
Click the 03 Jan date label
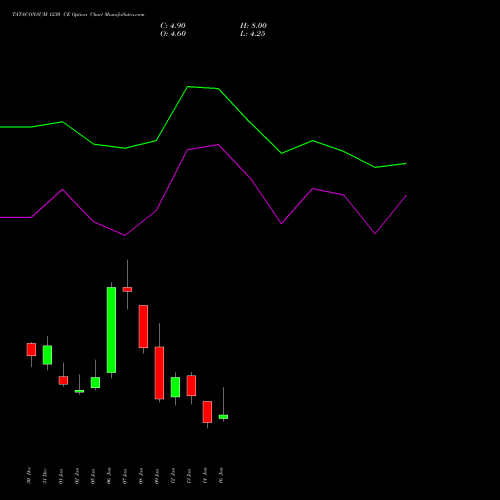tap(93, 476)
